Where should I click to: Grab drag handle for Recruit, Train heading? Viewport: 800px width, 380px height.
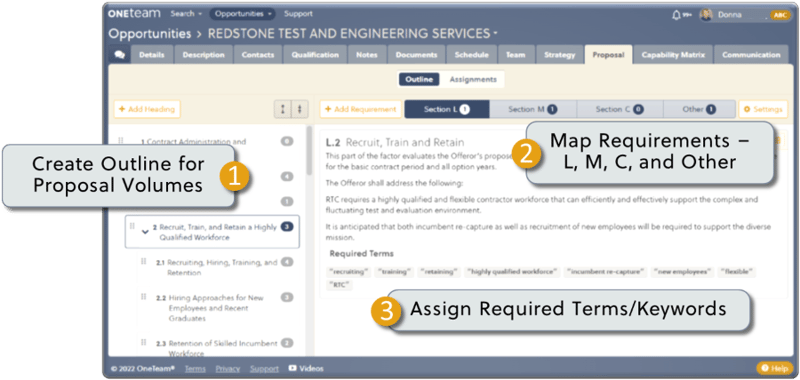point(132,226)
